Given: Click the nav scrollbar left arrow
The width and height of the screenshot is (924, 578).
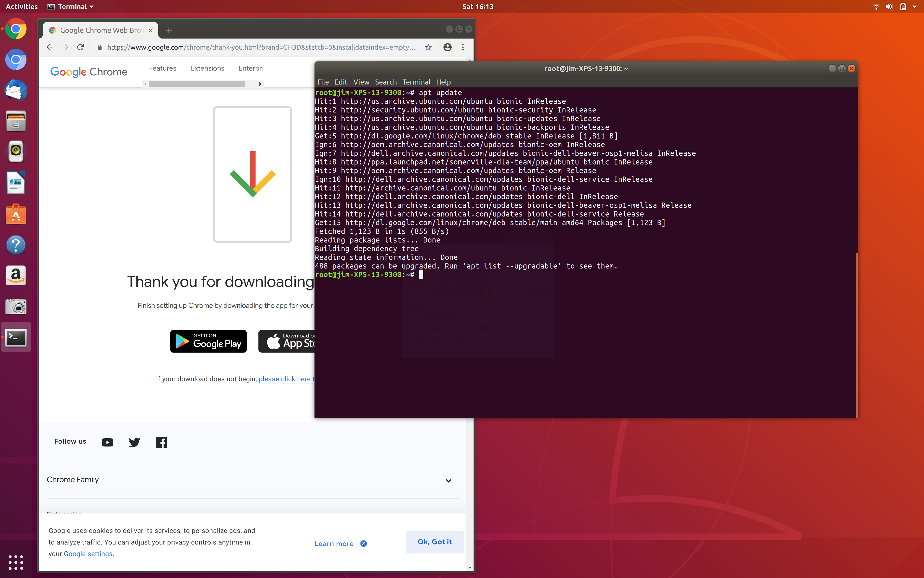Looking at the screenshot, I should click(146, 84).
